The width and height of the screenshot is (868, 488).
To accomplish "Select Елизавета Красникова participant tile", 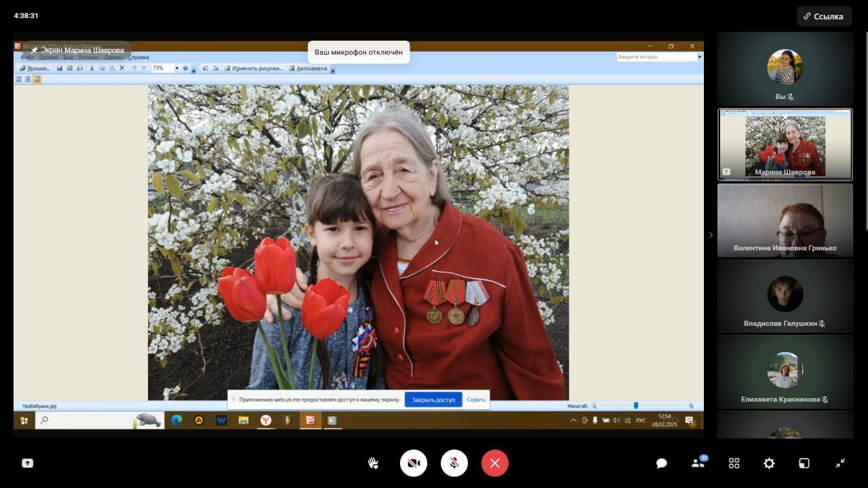I will 785,372.
